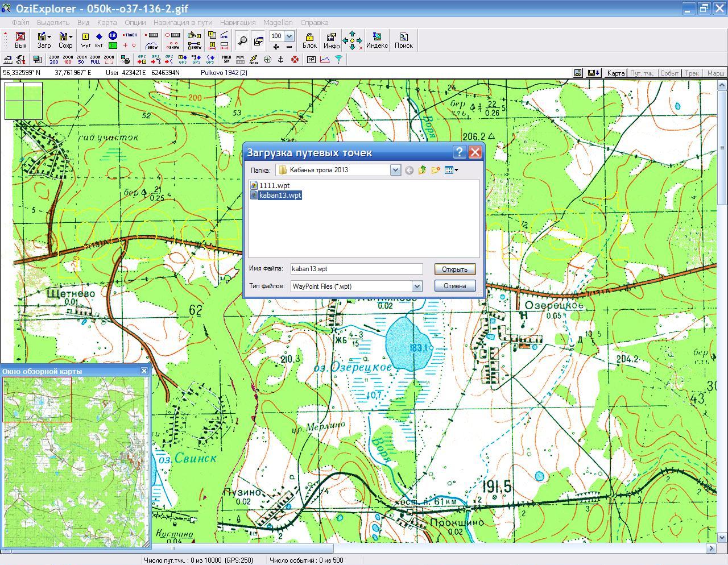Select the file 1111.wpt
This screenshot has height=565, width=728.
click(x=270, y=185)
